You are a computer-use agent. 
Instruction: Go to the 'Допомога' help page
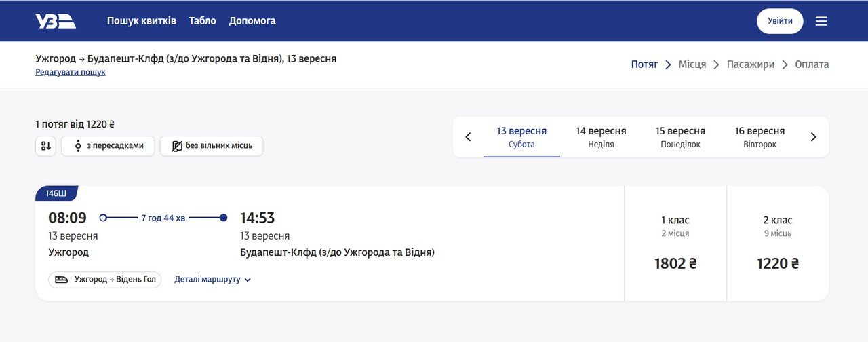252,21
